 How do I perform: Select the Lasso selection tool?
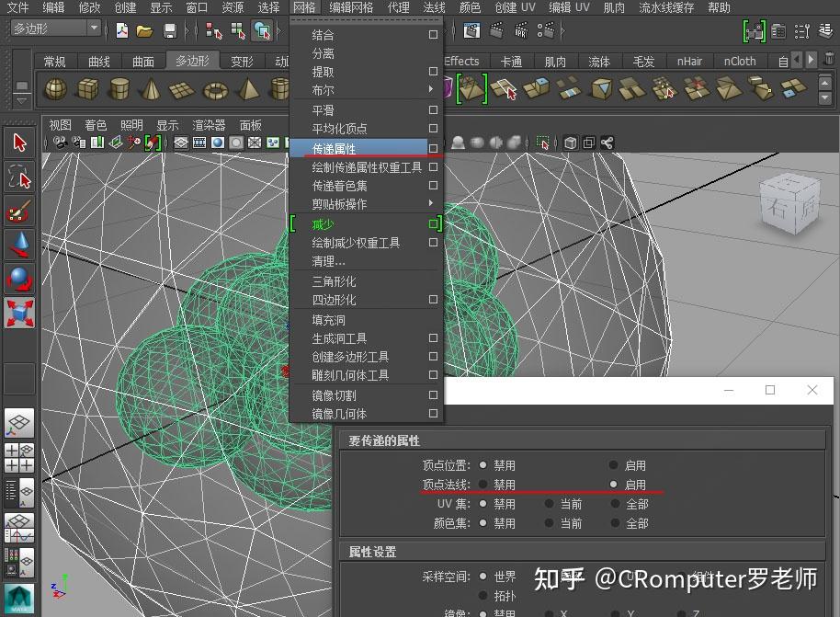19,177
